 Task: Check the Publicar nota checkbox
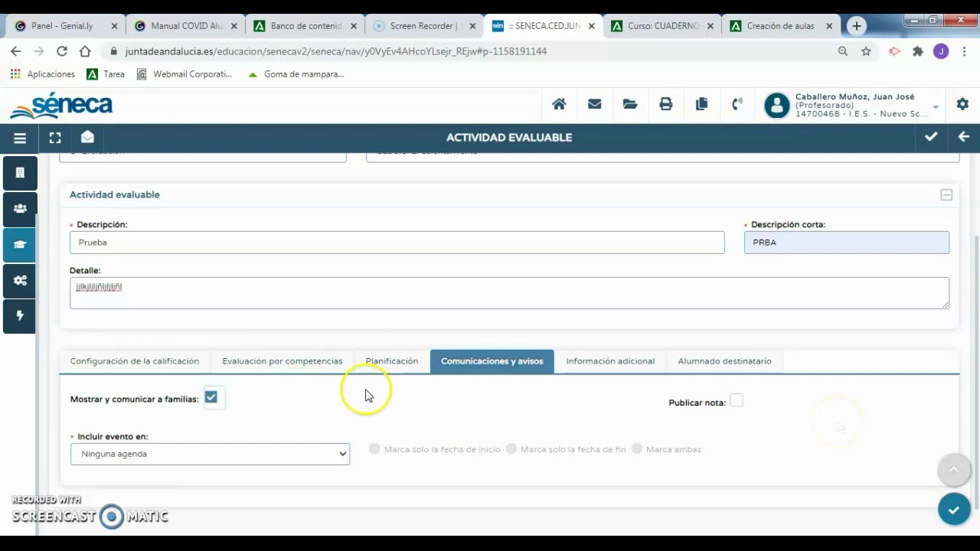pyautogui.click(x=737, y=400)
